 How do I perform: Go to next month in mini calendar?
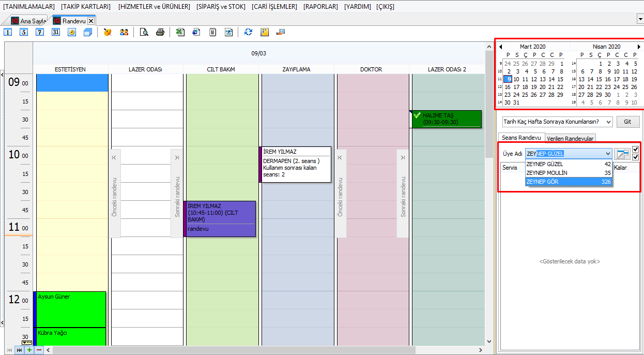coord(639,47)
